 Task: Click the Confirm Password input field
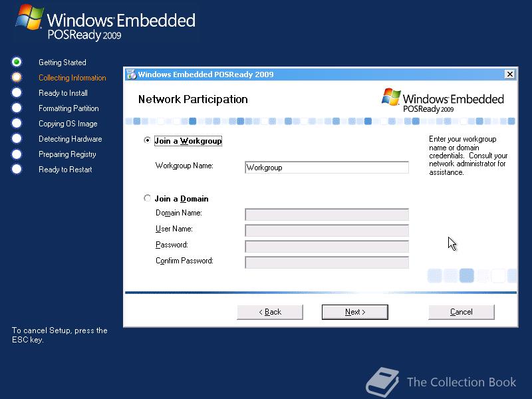(x=327, y=262)
